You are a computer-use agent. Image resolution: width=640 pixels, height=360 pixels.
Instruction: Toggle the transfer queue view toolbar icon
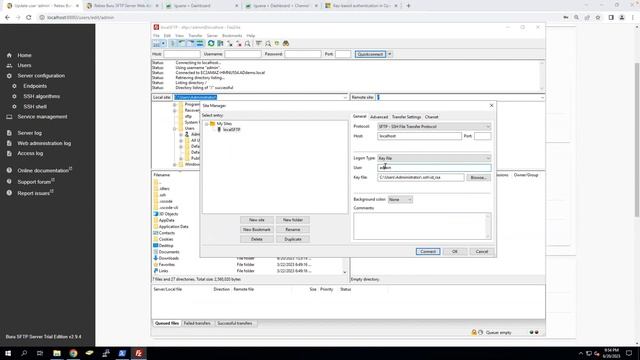click(x=200, y=43)
